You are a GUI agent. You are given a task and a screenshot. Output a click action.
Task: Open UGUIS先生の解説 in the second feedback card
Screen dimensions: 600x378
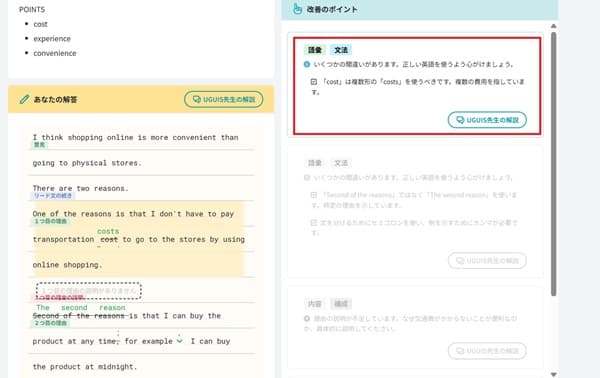[487, 261]
